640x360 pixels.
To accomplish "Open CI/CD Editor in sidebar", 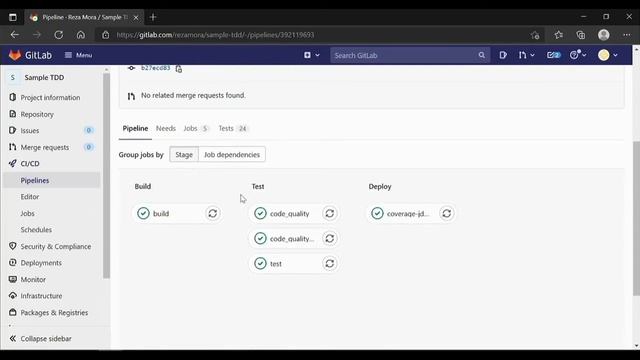I will tap(30, 197).
